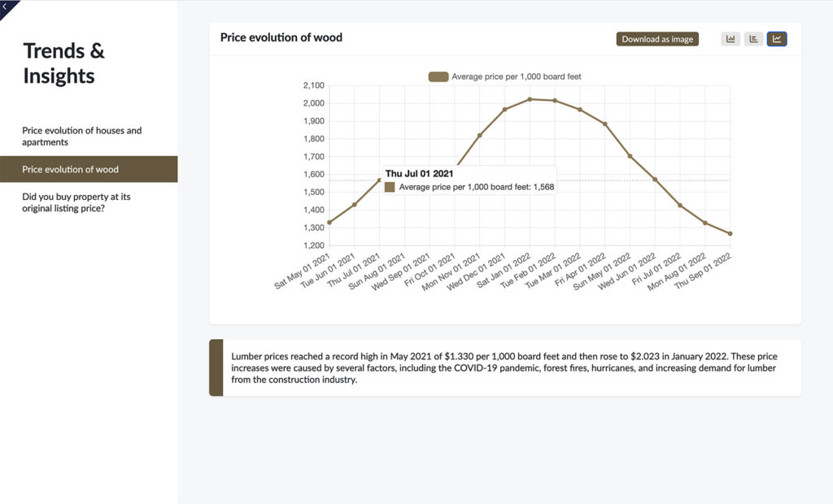Image resolution: width=833 pixels, height=504 pixels.
Task: Click the 'Sat May 01 2021' axis label
Action: (301, 268)
